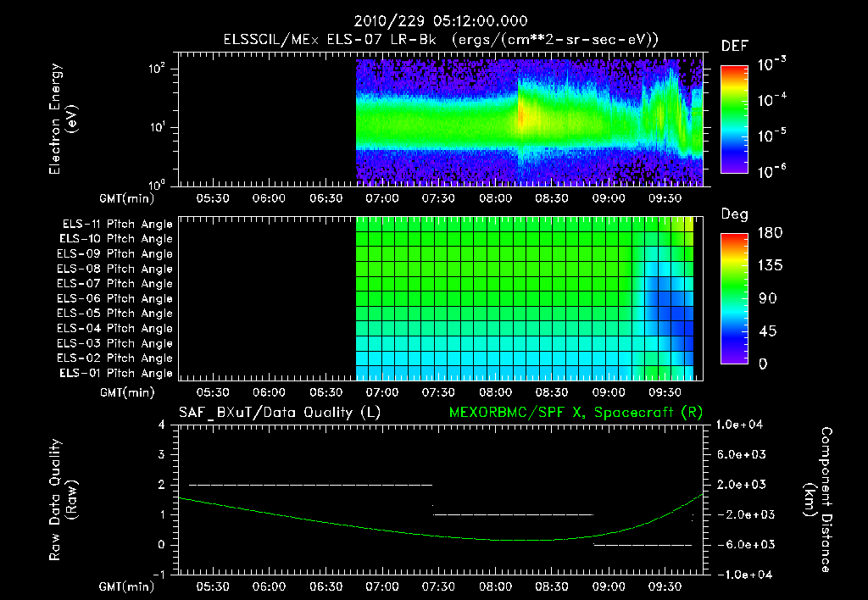Click the white data quality line at level 1
Viewport: 868px width, 600px height.
[x=513, y=514]
